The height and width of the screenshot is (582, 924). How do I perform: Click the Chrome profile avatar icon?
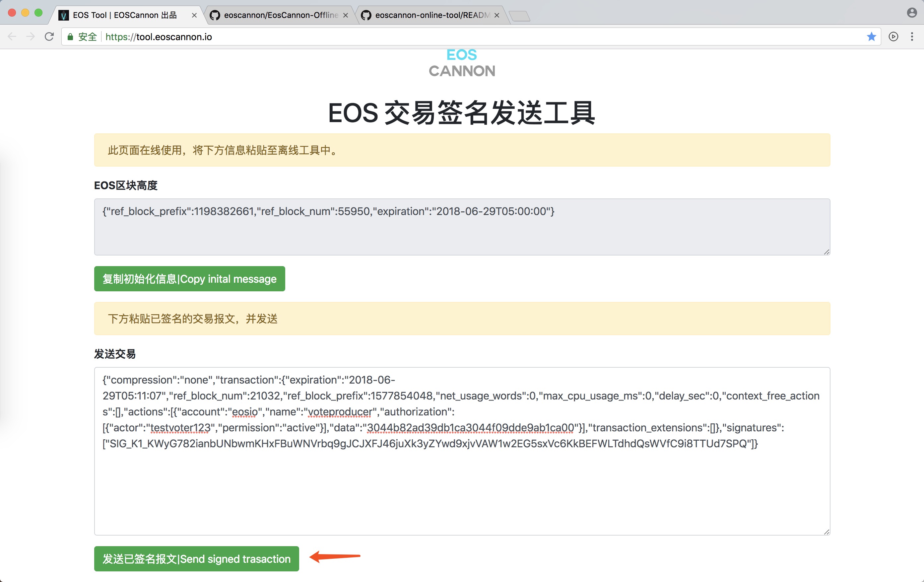[x=911, y=13]
